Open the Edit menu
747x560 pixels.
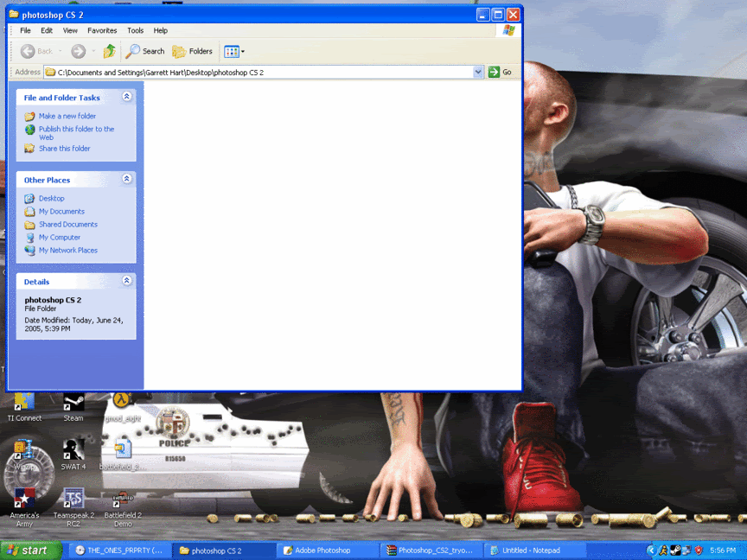tap(47, 30)
